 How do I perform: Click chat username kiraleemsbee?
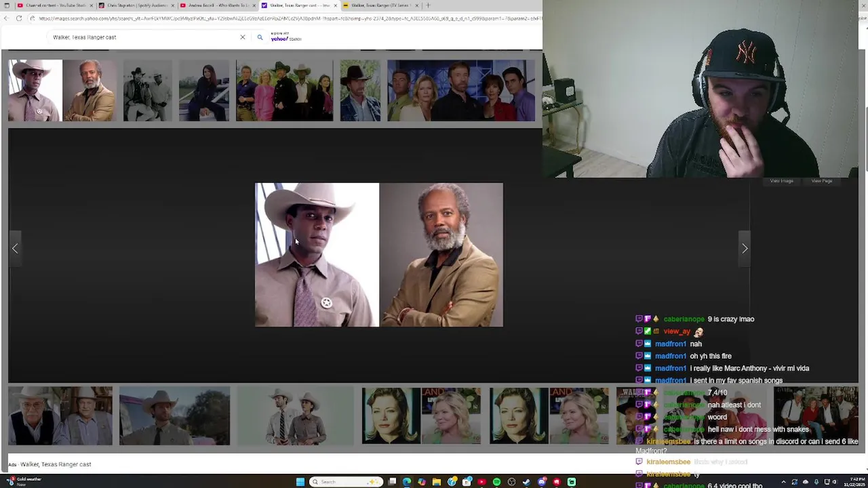(x=668, y=441)
